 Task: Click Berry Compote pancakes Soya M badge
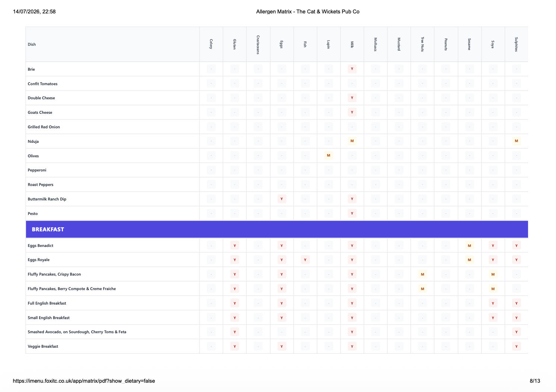(x=493, y=289)
